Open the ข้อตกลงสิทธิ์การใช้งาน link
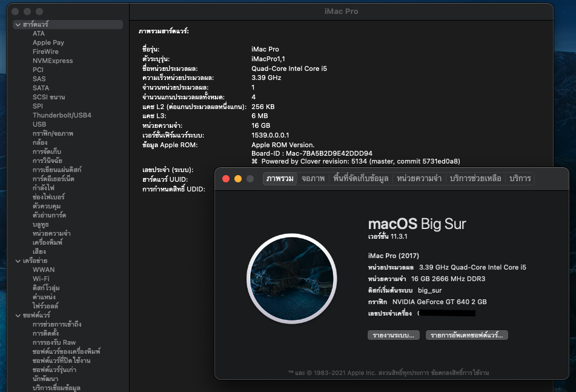Viewport: 576px width, 392px height. (460, 373)
